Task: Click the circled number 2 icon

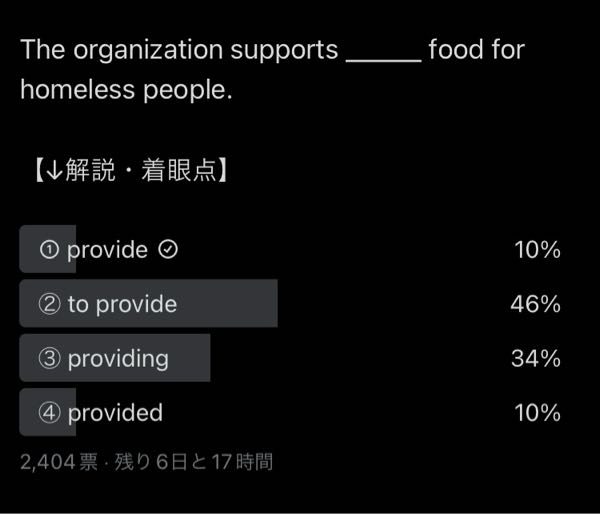Action: click(x=49, y=304)
